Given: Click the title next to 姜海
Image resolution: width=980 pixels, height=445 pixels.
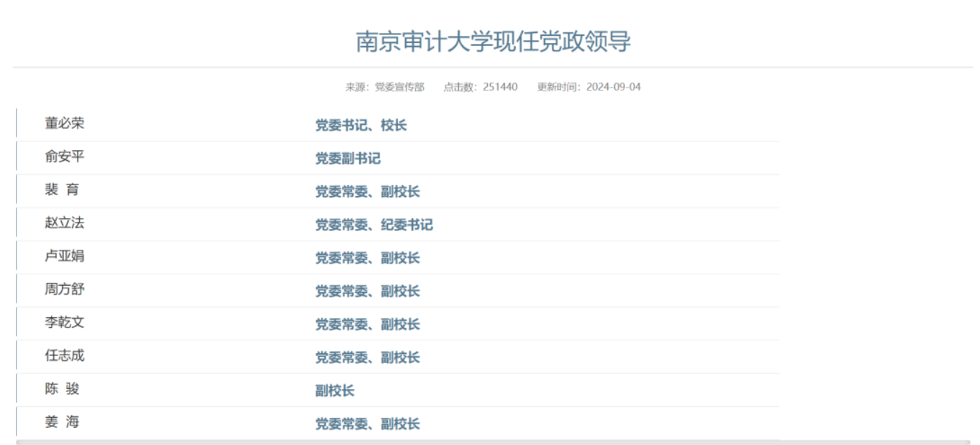Looking at the screenshot, I should click(367, 424).
